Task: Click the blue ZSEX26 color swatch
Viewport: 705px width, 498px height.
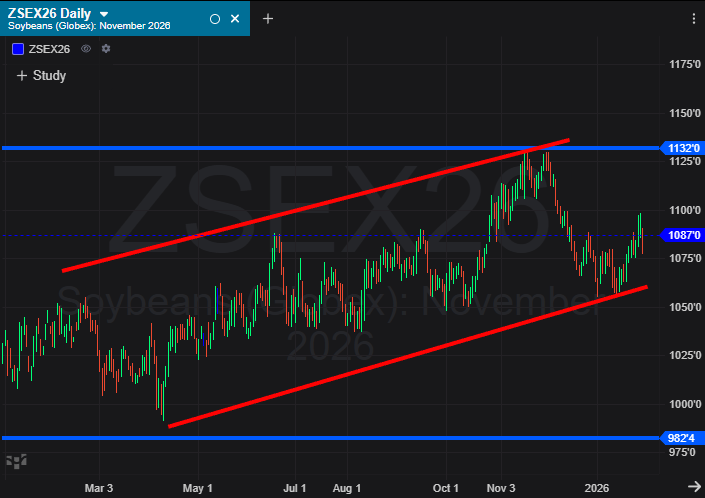Action: point(18,49)
